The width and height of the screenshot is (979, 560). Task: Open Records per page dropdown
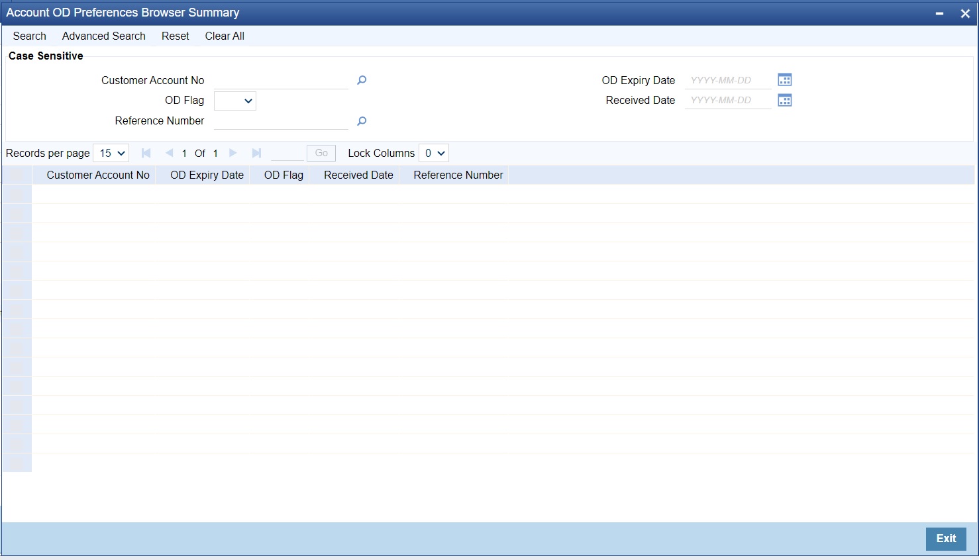(x=111, y=153)
